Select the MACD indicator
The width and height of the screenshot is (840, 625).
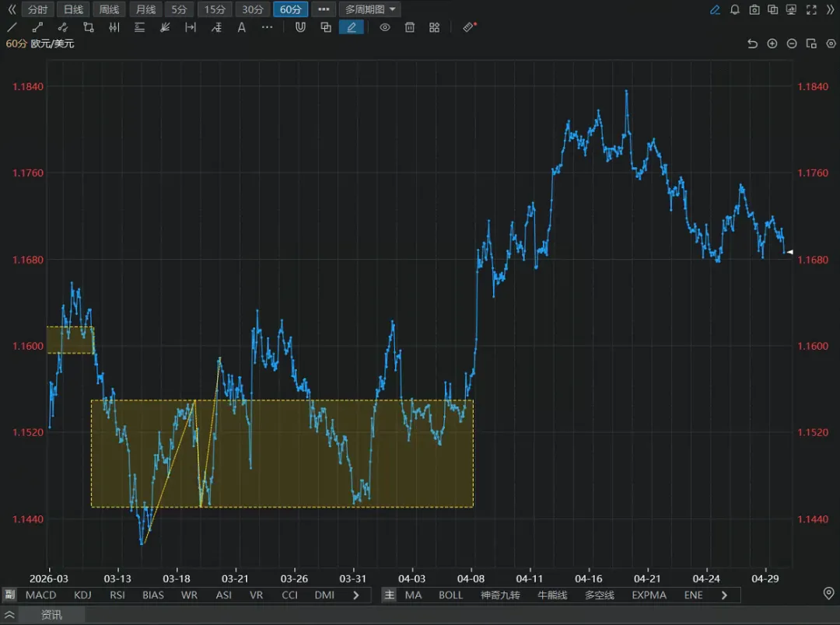click(40, 595)
